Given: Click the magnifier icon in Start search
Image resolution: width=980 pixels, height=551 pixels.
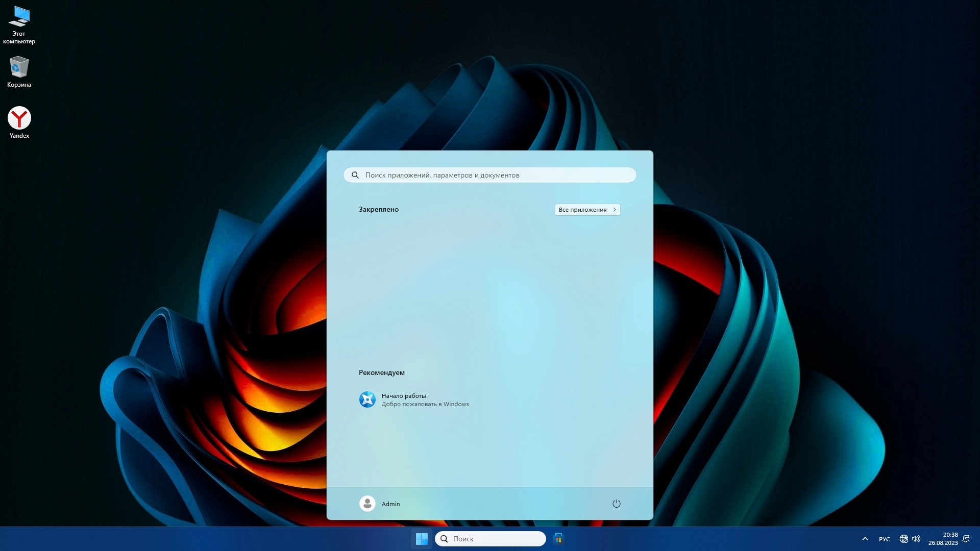Looking at the screenshot, I should 355,175.
